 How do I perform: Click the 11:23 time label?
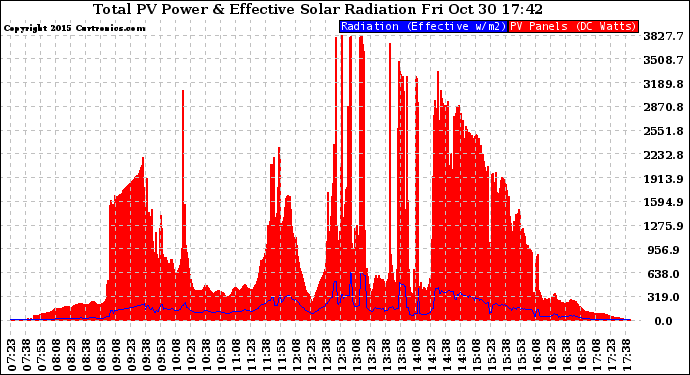(x=252, y=354)
